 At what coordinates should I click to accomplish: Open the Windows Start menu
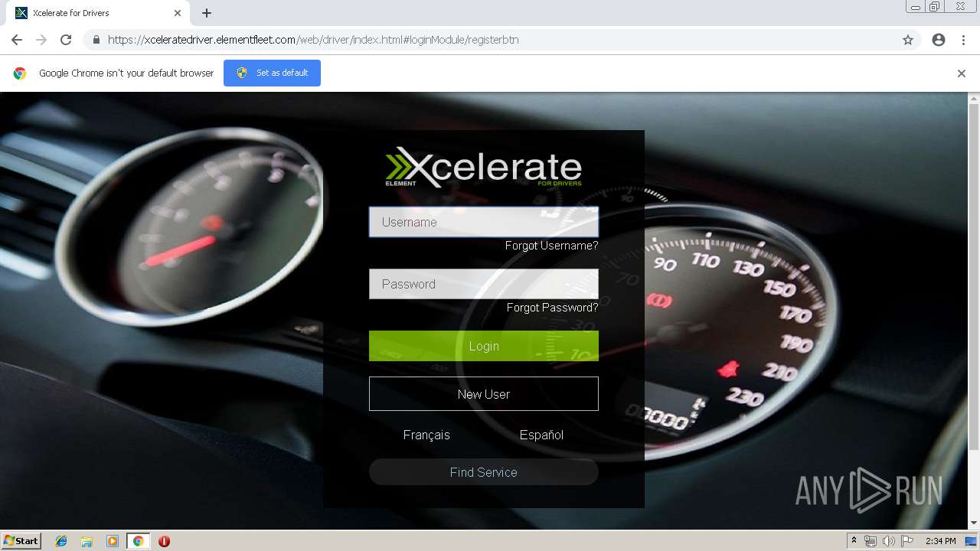[21, 541]
